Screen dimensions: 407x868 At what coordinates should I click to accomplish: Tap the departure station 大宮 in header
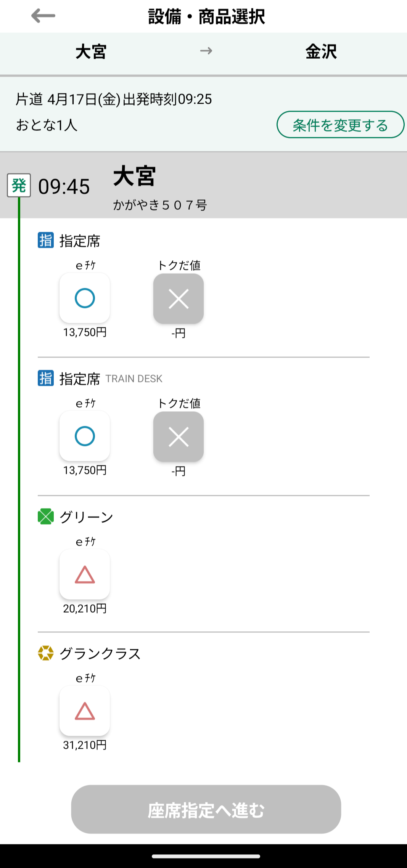(x=91, y=51)
